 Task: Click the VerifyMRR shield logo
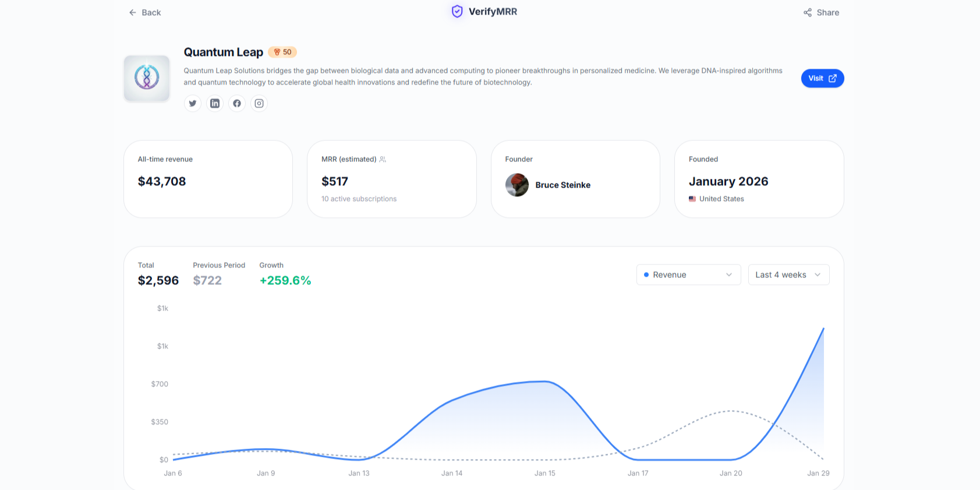pyautogui.click(x=457, y=12)
